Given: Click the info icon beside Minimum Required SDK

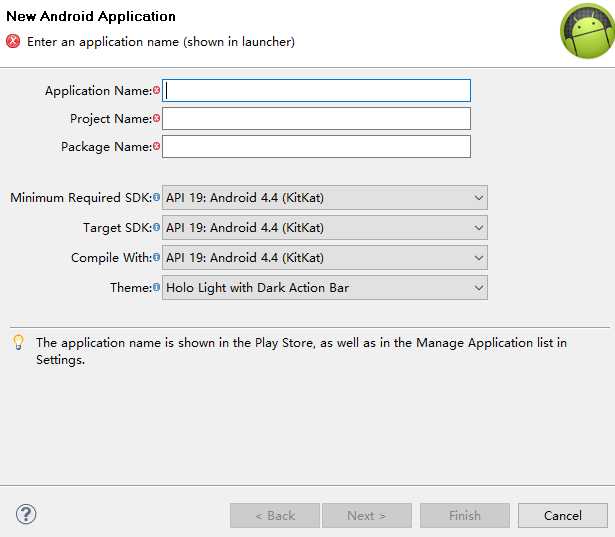Looking at the screenshot, I should tap(156, 197).
